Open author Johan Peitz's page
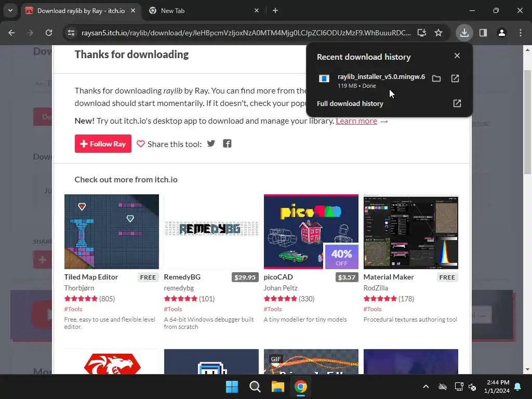This screenshot has width=532, height=399. pos(281,288)
